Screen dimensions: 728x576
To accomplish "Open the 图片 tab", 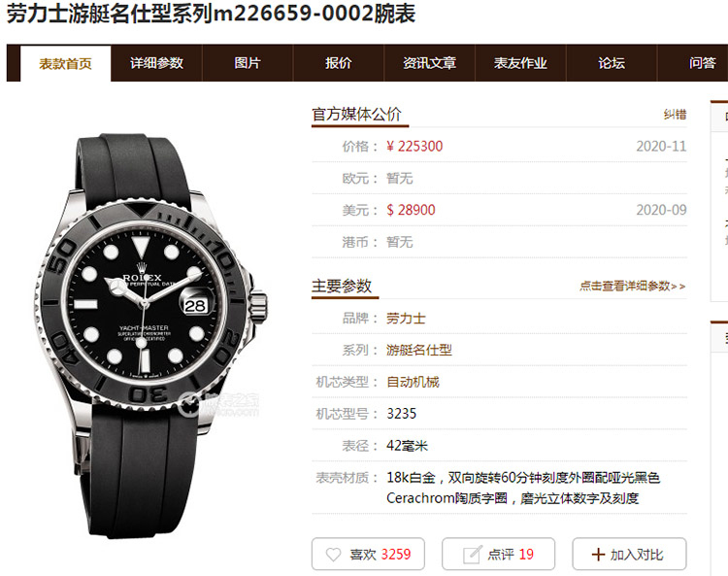I will [x=248, y=63].
